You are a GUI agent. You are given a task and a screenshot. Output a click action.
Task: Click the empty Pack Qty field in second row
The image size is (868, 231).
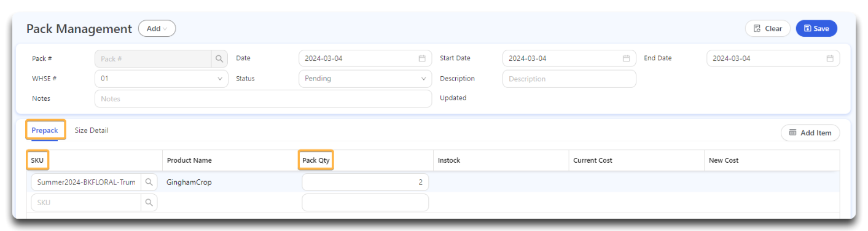click(x=365, y=203)
